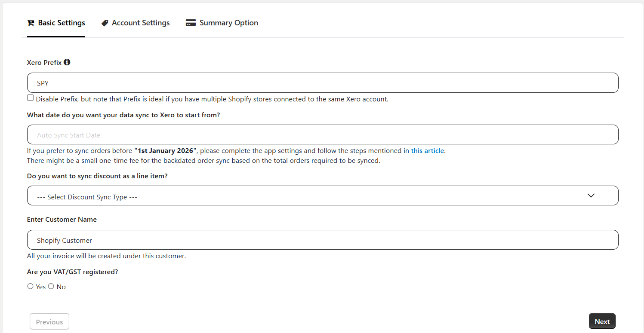Screen dimensions: 644x333
Task: Click the discount dropdown chevron arrow
Action: [x=591, y=196]
